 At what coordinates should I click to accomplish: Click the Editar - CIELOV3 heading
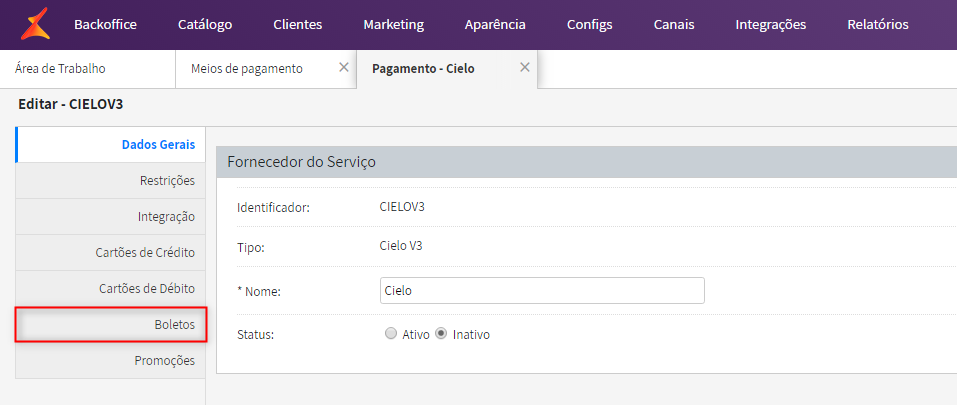pos(71,104)
